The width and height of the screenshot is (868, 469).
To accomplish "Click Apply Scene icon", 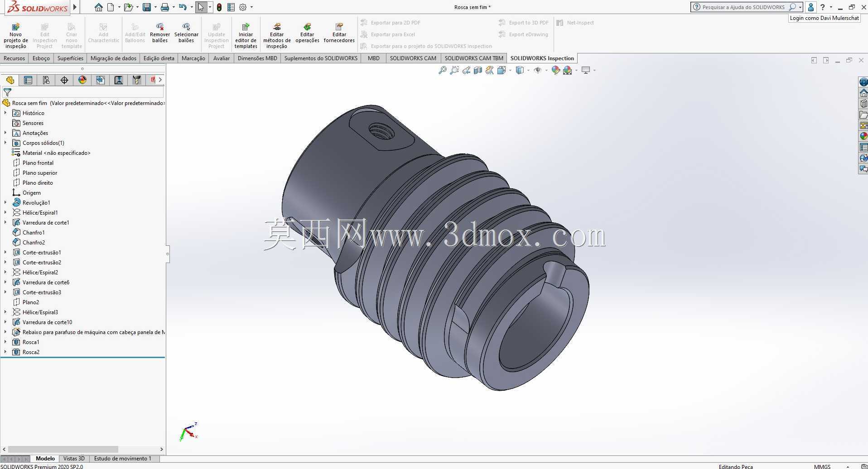I will 567,70.
